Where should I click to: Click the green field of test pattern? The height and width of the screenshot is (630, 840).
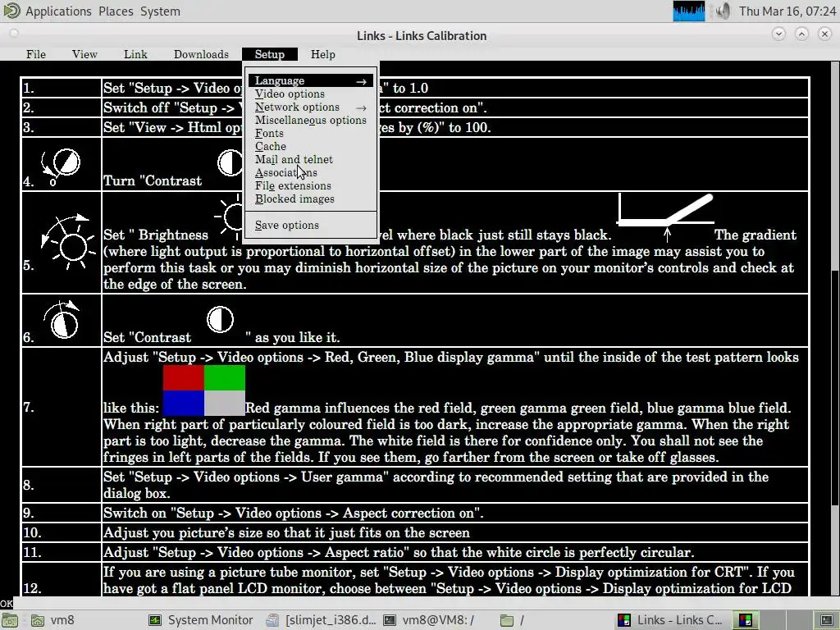[x=225, y=377]
